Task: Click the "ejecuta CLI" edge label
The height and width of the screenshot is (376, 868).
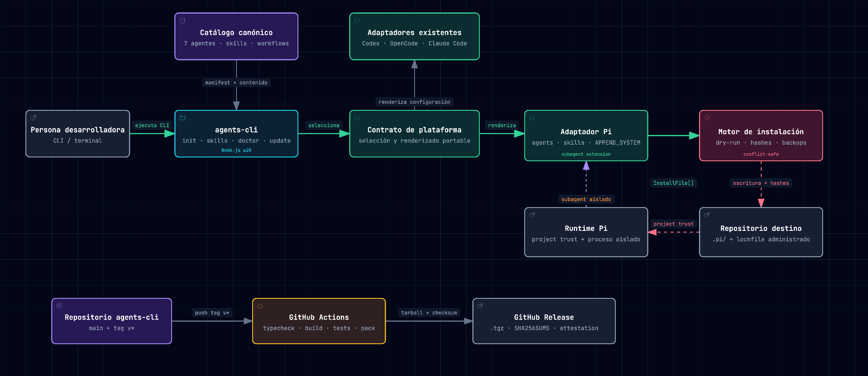Action: (x=152, y=125)
